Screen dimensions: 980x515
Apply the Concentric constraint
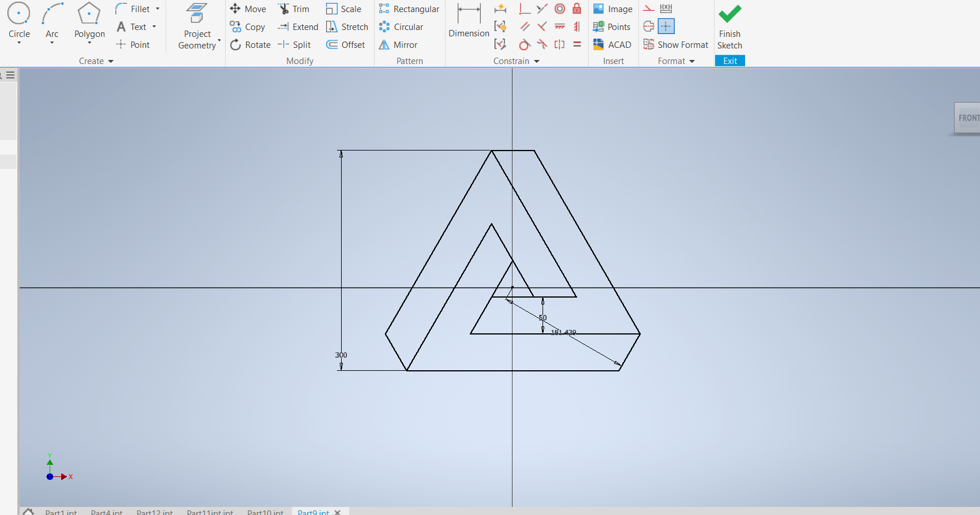[x=559, y=9]
